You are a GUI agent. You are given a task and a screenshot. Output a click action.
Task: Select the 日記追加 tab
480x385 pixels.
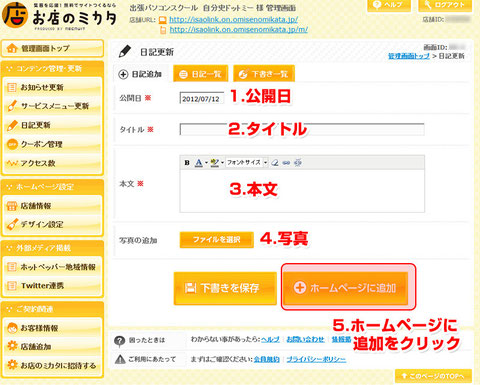(x=140, y=74)
